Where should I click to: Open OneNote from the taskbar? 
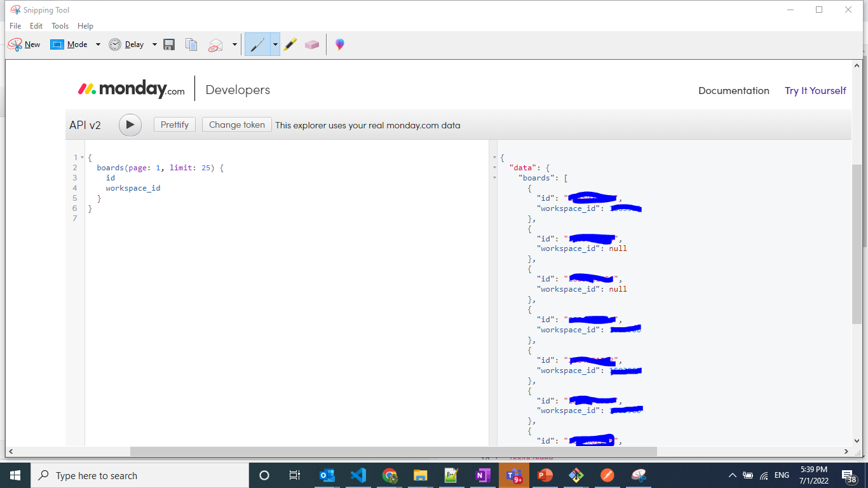click(482, 475)
